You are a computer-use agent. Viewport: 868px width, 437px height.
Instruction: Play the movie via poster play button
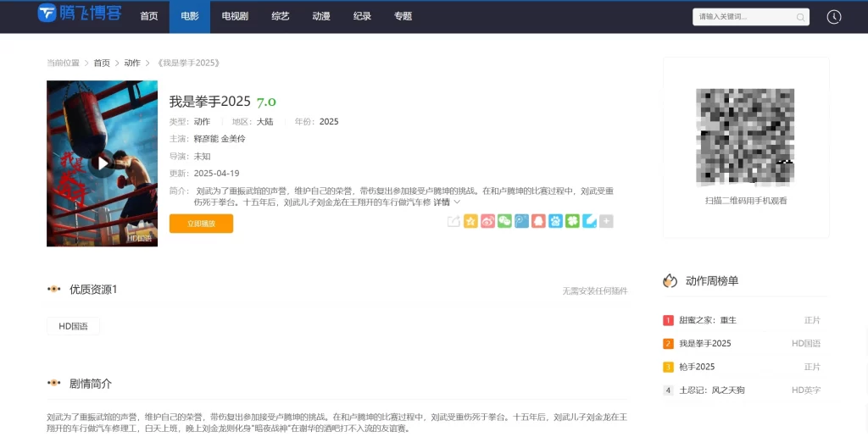pyautogui.click(x=102, y=163)
